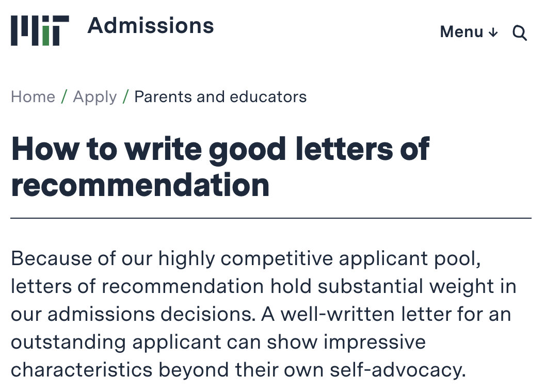Click the paragraph line starting "Because of our"
Screen dimensions: 545x392
coord(246,259)
